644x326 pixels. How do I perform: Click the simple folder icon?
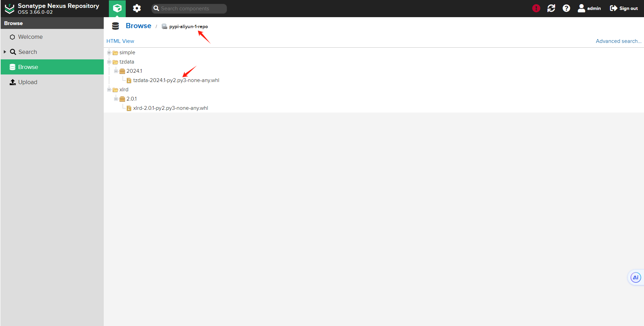pyautogui.click(x=115, y=53)
